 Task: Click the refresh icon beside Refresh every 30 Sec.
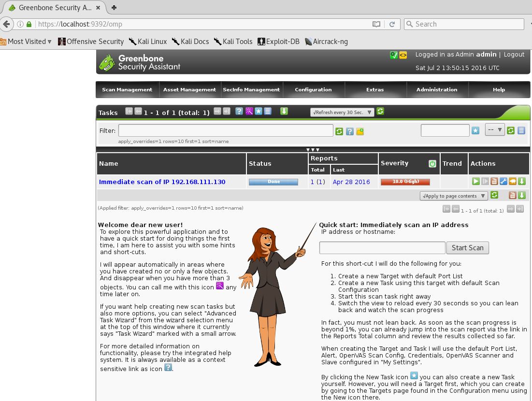click(x=380, y=111)
